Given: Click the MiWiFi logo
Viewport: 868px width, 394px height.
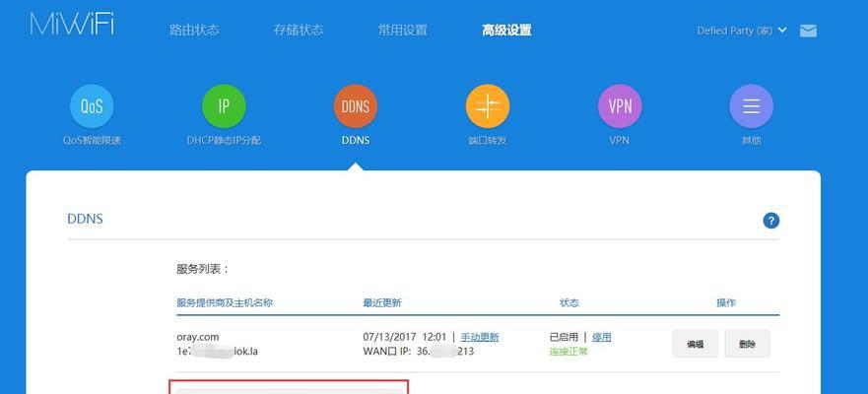Looking at the screenshot, I should (72, 24).
